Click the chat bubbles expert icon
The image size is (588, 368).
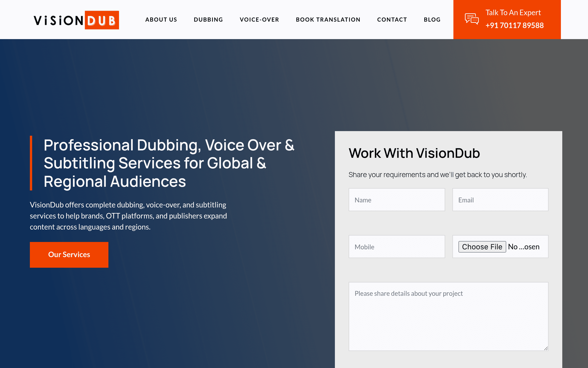click(472, 19)
